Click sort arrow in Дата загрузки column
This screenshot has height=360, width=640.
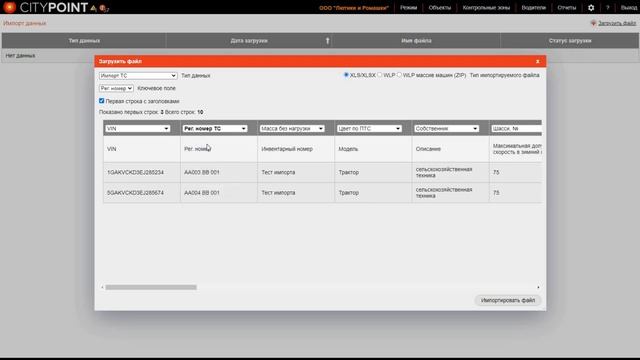tap(327, 41)
